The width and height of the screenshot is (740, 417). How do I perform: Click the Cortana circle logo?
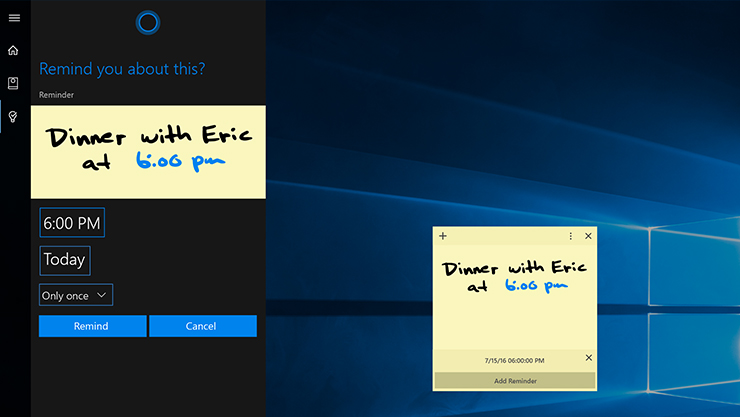(147, 22)
